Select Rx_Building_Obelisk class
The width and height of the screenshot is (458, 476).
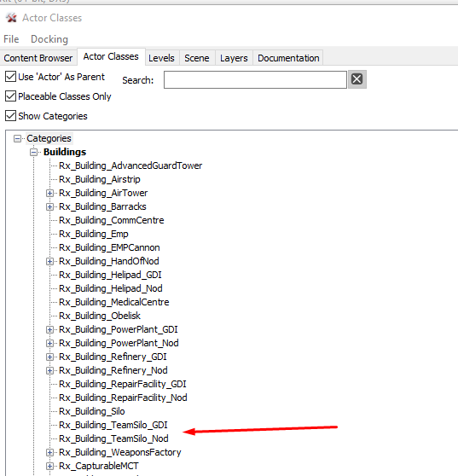[100, 316]
